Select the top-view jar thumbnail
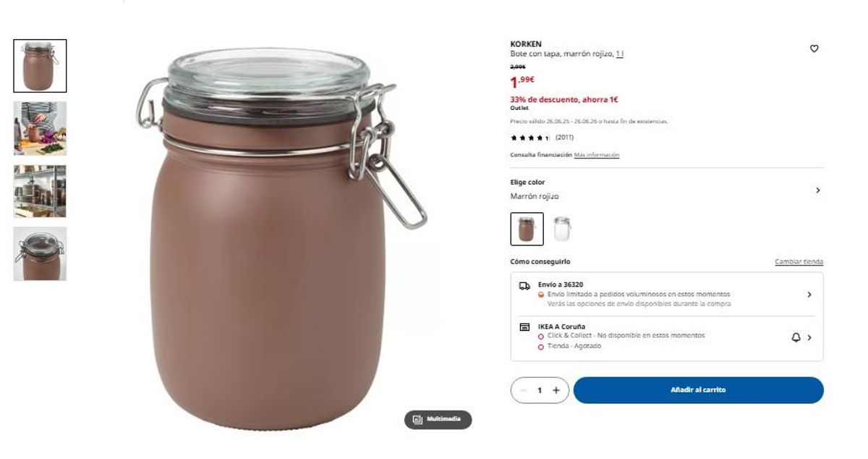 (x=40, y=253)
